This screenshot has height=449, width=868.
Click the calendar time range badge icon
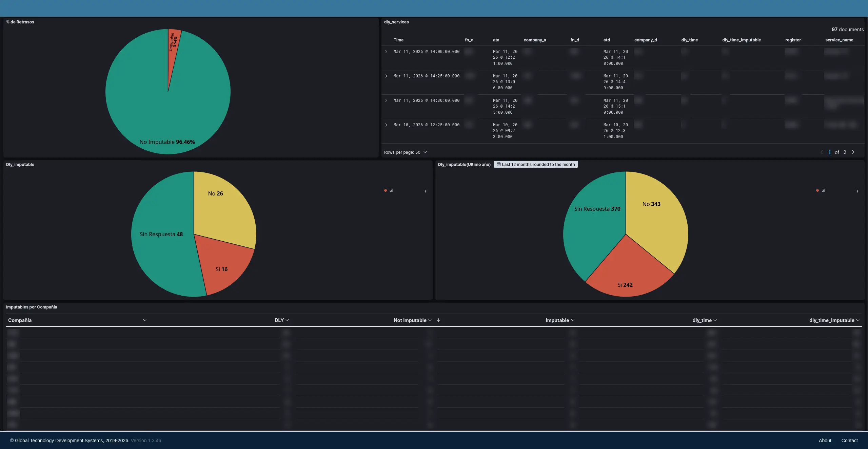498,164
